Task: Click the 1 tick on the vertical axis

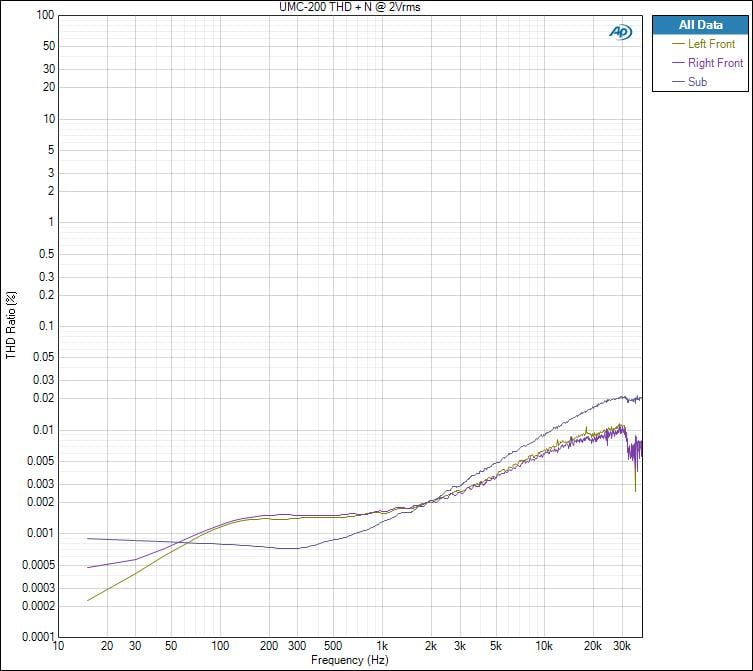Action: 50,223
